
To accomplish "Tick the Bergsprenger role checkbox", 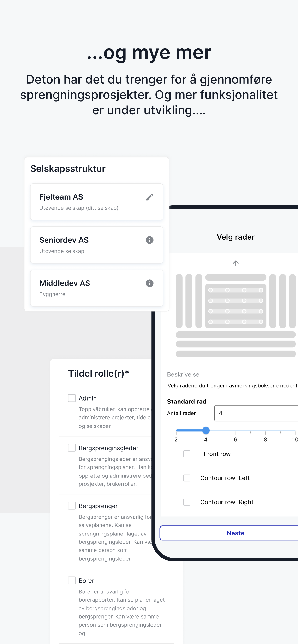I will pyautogui.click(x=72, y=506).
